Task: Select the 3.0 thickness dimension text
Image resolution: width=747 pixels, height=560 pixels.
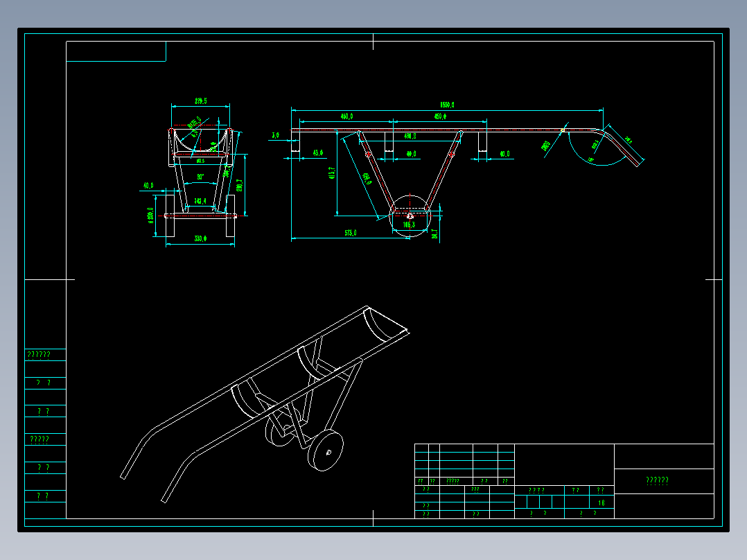Action: pos(275,136)
